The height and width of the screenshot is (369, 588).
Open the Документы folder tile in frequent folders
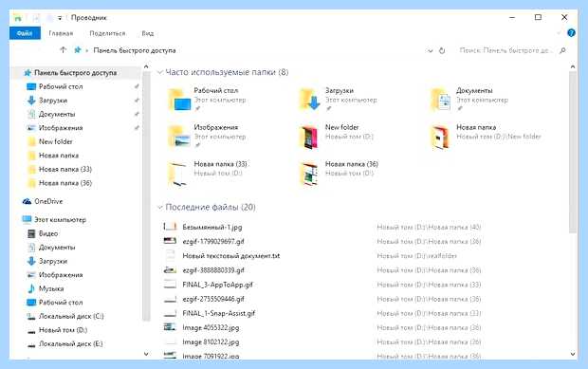tap(469, 100)
